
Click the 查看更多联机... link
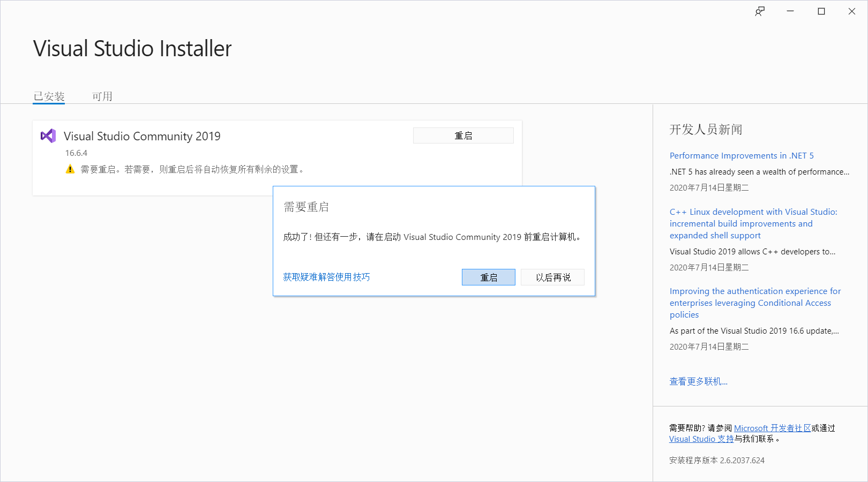coord(698,381)
